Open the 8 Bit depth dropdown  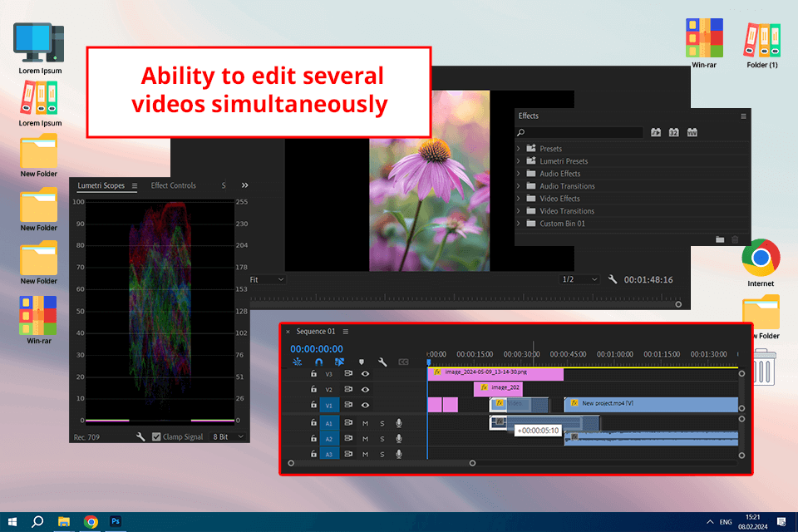(228, 436)
